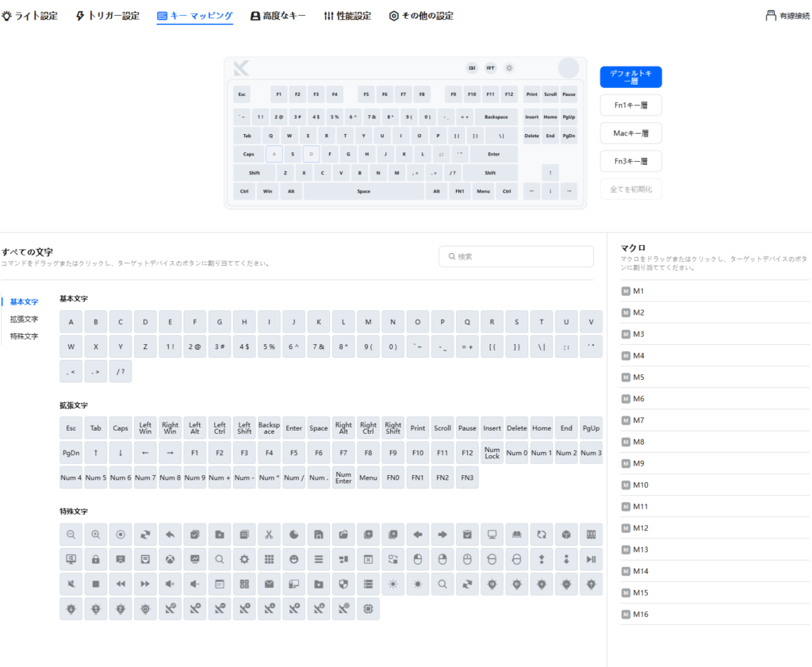Choose the magnifier zoom-in icon

pyautogui.click(x=96, y=535)
